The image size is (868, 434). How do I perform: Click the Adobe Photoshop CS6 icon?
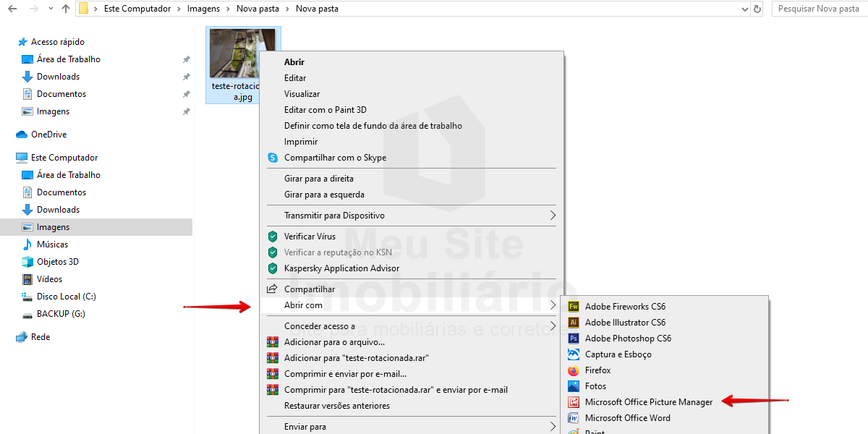(574, 339)
